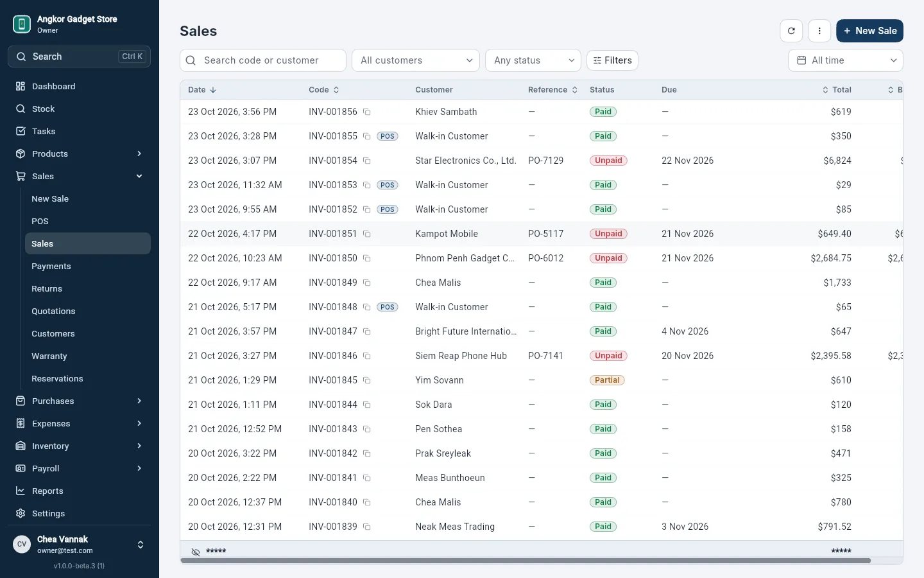Open the Chea Vannak account switcher
The height and width of the screenshot is (578, 924).
[80, 545]
